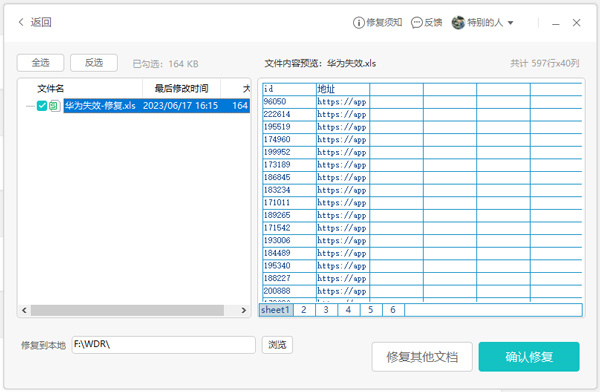The width and height of the screenshot is (600, 392).
Task: Uncheck the 华为失效-修复.xls checkbox
Action: [42, 106]
